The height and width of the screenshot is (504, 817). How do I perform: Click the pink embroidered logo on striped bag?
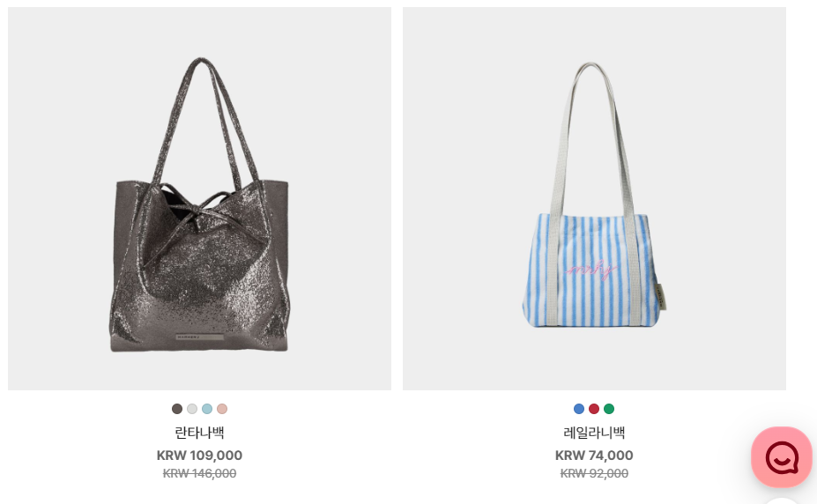(591, 270)
